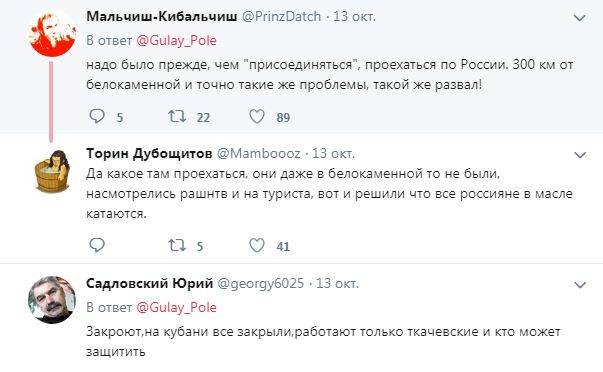Screen dimensions: 603x372
Task: Retweet the Мальчиш-Кибальчиш tweet
Action: (177, 117)
